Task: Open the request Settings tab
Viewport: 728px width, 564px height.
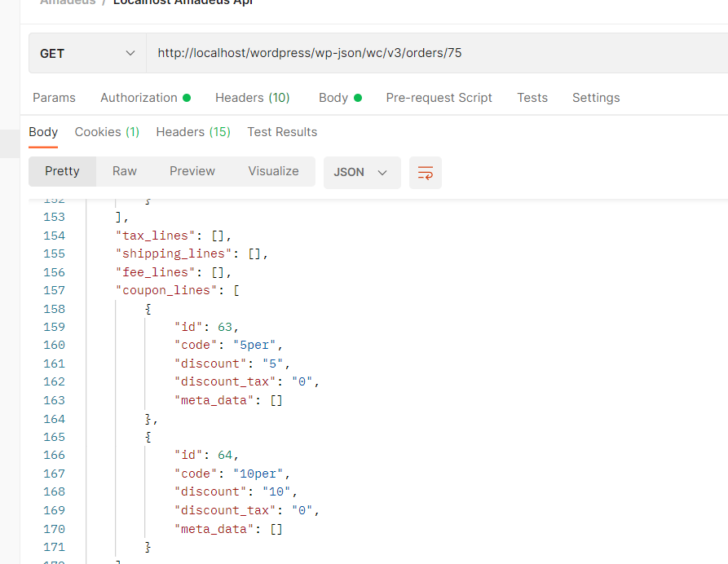Action: pyautogui.click(x=595, y=97)
